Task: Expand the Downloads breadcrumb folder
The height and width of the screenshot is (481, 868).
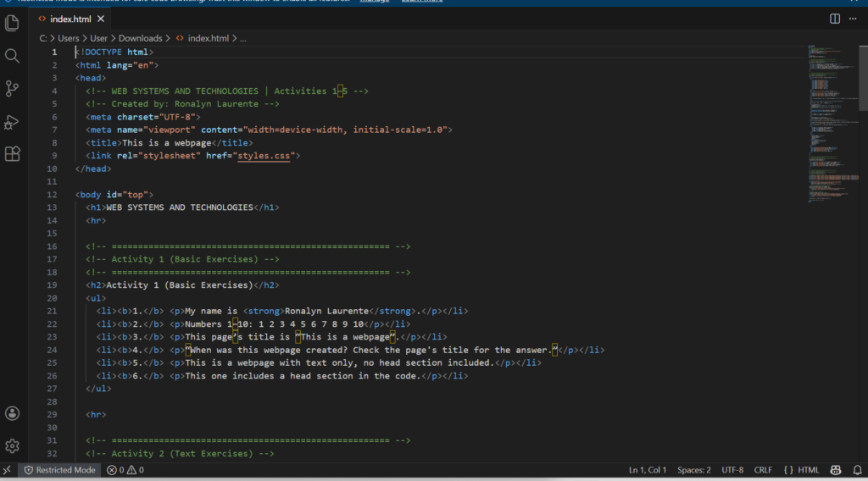Action: [140, 38]
